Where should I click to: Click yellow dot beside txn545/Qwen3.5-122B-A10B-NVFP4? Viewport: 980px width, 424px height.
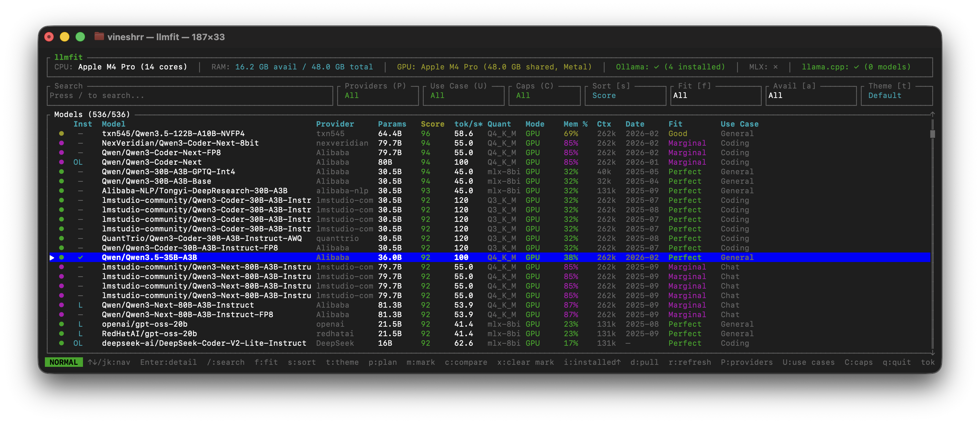click(62, 133)
